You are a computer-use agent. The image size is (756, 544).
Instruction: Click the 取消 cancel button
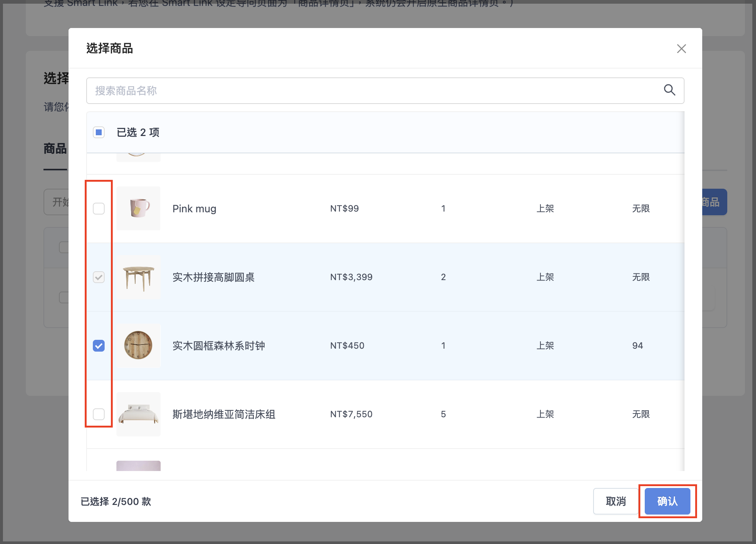[616, 501]
